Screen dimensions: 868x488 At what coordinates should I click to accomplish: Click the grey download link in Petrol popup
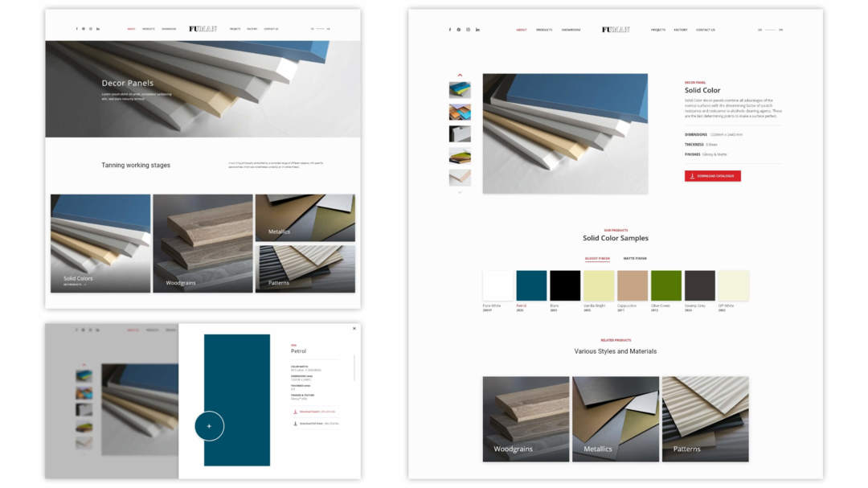[x=316, y=424]
